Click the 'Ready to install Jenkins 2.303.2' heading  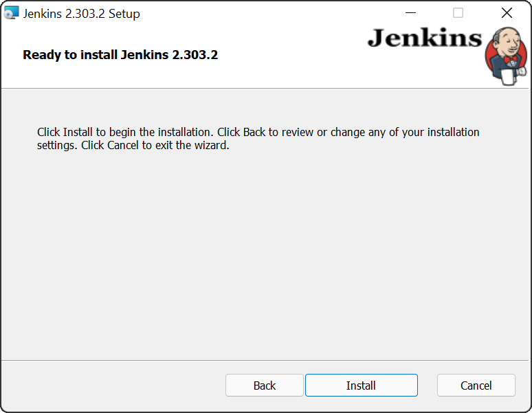point(120,55)
